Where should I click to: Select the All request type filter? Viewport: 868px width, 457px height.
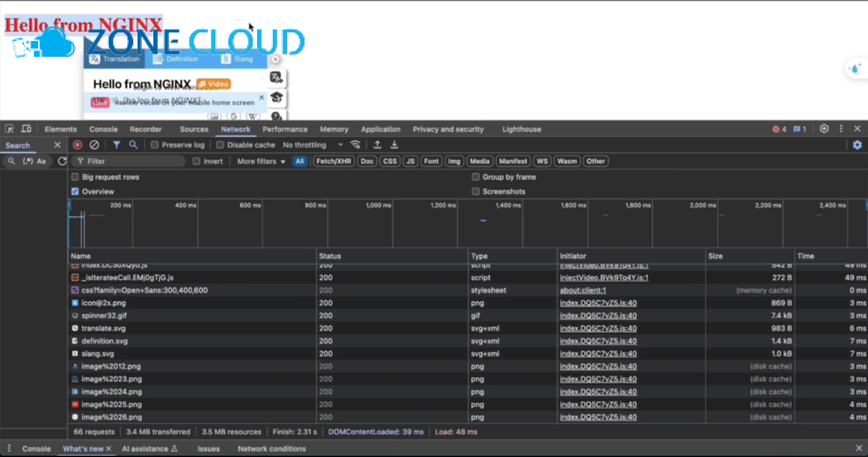pos(300,161)
